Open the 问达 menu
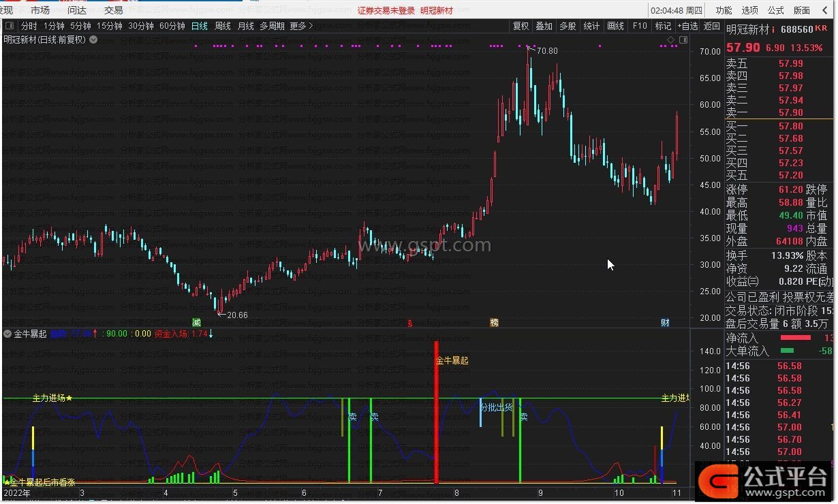Image resolution: width=838 pixels, height=504 pixels. point(77,10)
